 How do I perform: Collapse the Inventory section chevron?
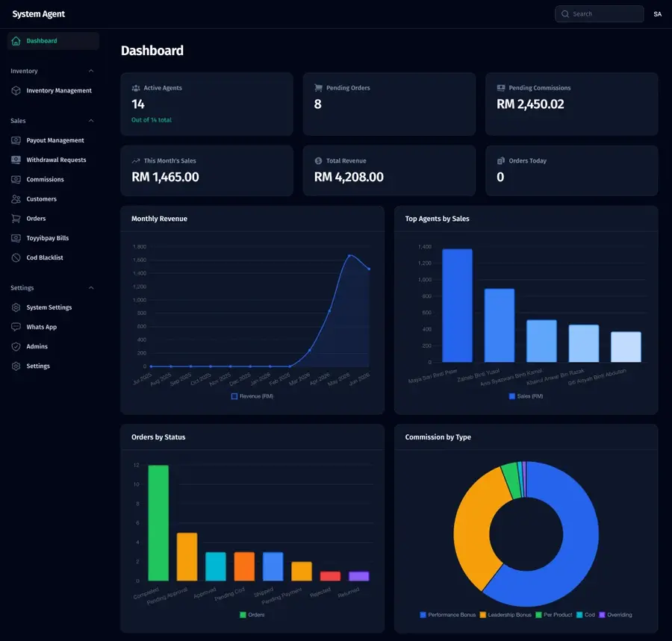tap(91, 71)
